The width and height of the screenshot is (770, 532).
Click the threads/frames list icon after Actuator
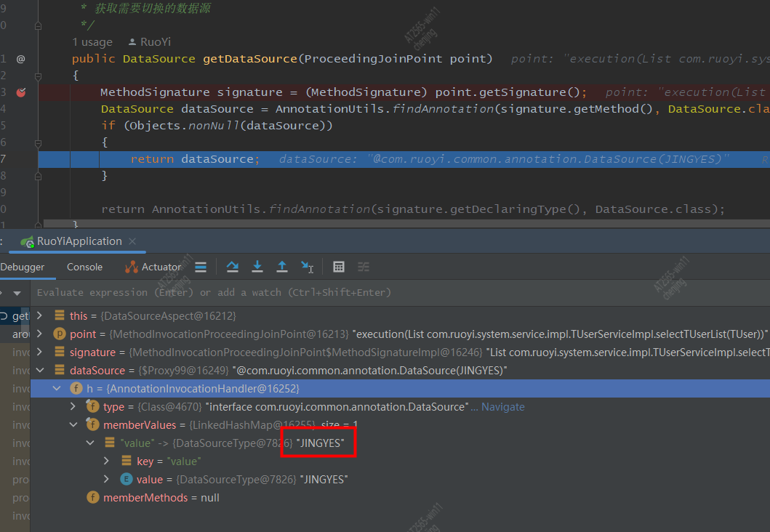point(201,267)
